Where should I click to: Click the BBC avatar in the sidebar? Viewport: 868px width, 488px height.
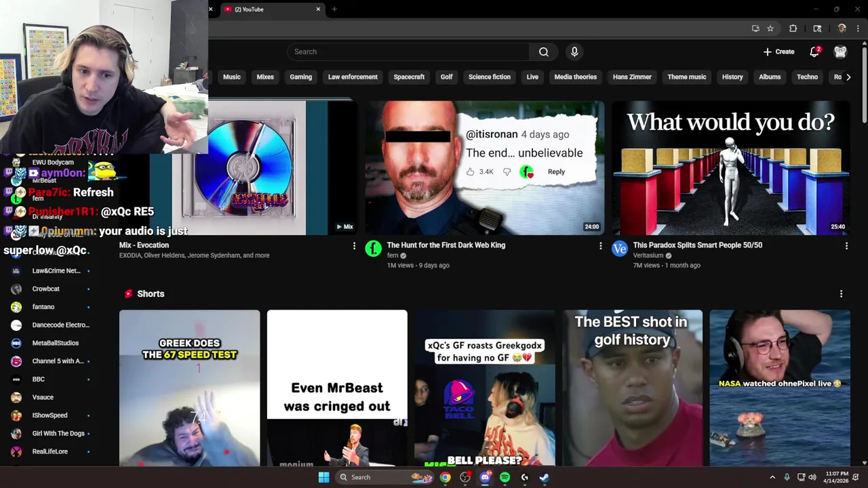click(x=16, y=379)
